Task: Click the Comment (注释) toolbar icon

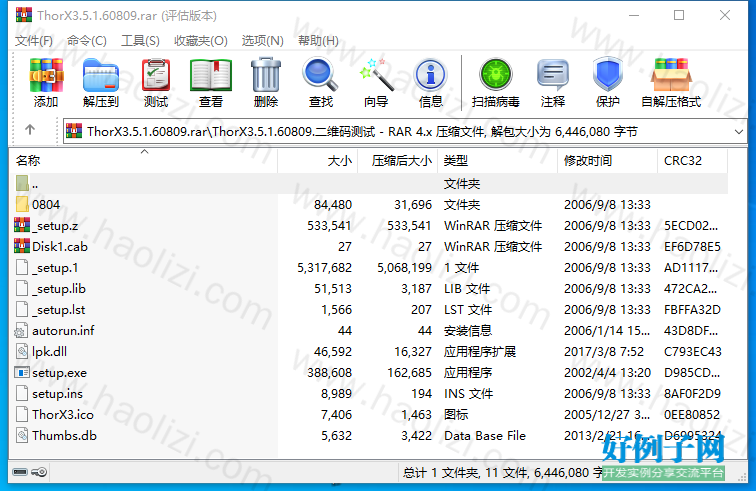Action: tap(553, 75)
